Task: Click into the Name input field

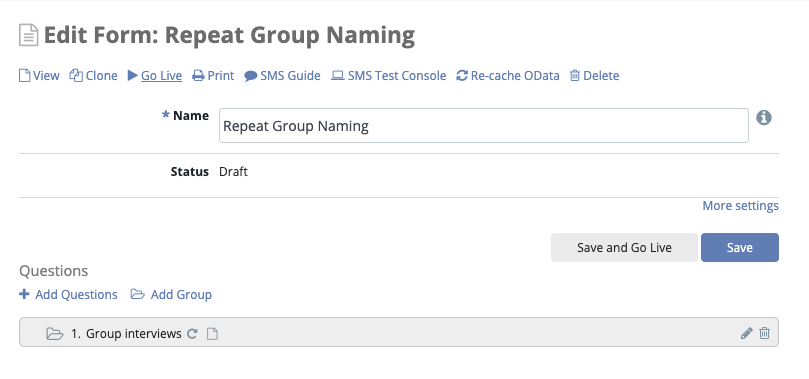Action: point(483,125)
